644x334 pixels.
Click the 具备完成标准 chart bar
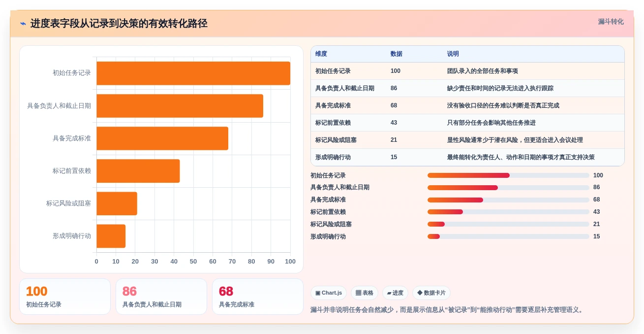(162, 138)
